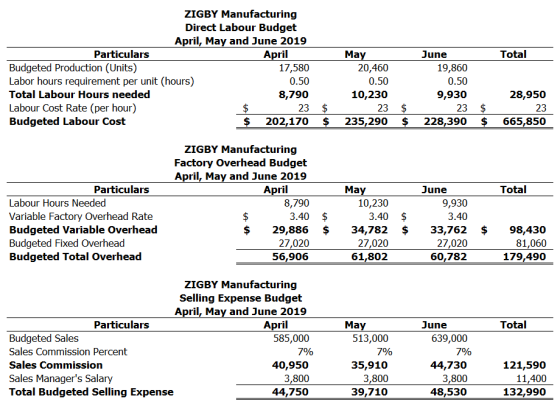Click April variable overhead 29,886

pos(290,230)
